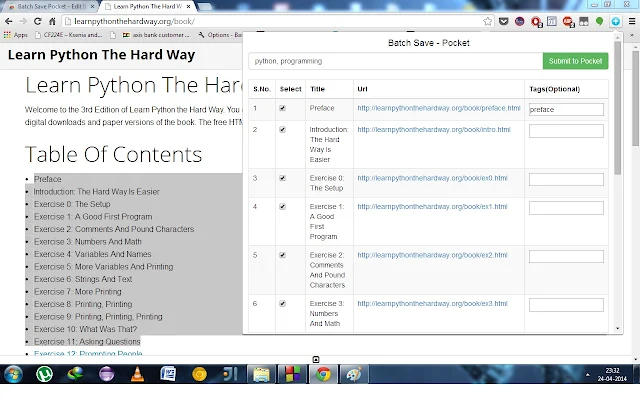Launch uTorrent from the taskbar

click(44, 374)
